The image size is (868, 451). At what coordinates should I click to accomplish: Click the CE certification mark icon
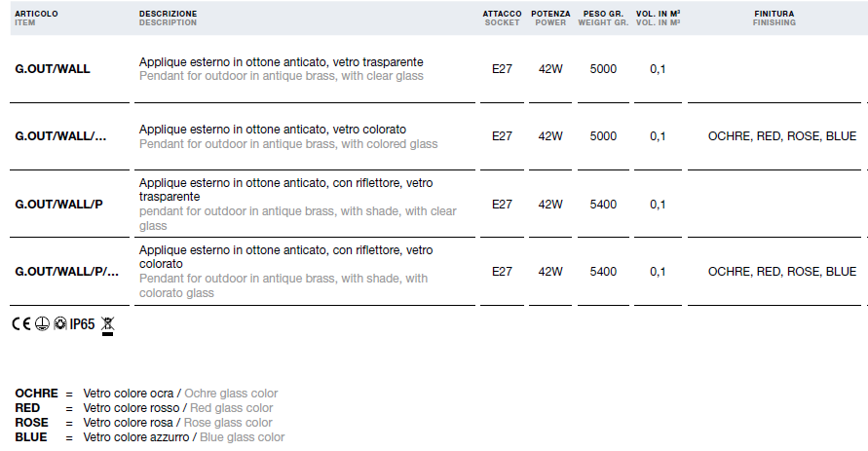(x=21, y=324)
